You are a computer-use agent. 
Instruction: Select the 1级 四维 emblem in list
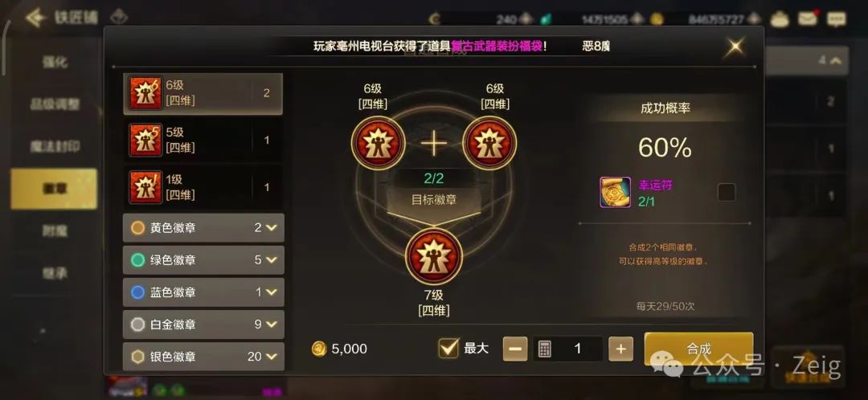point(203,187)
